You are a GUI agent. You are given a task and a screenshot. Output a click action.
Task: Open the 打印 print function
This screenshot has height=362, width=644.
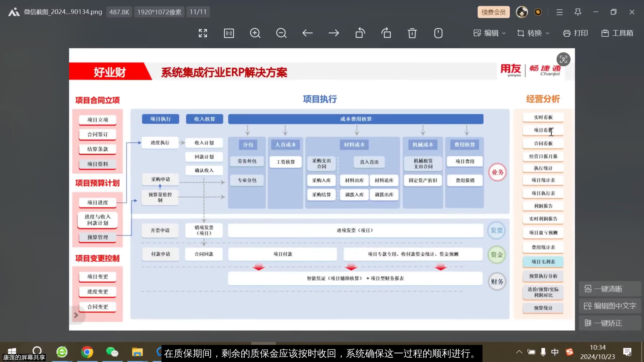coord(576,33)
